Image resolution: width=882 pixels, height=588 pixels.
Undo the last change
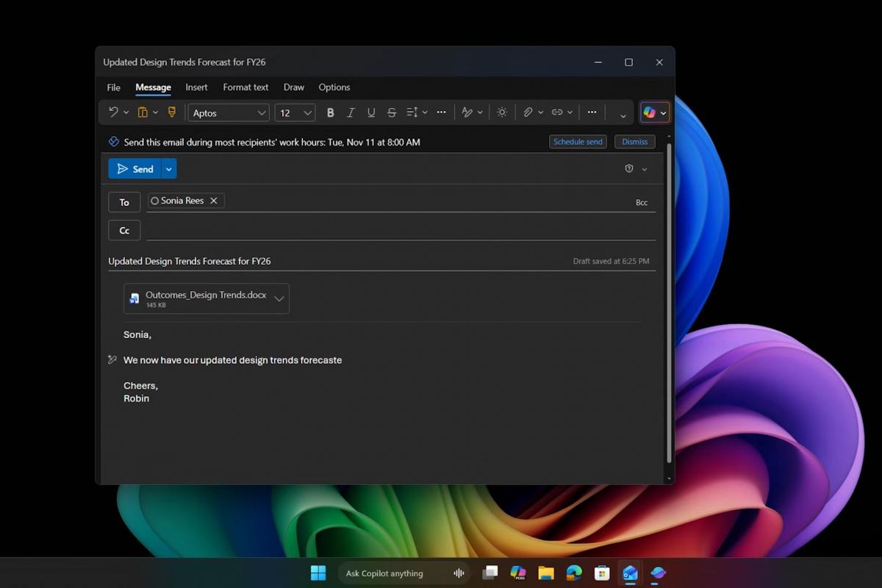(112, 112)
